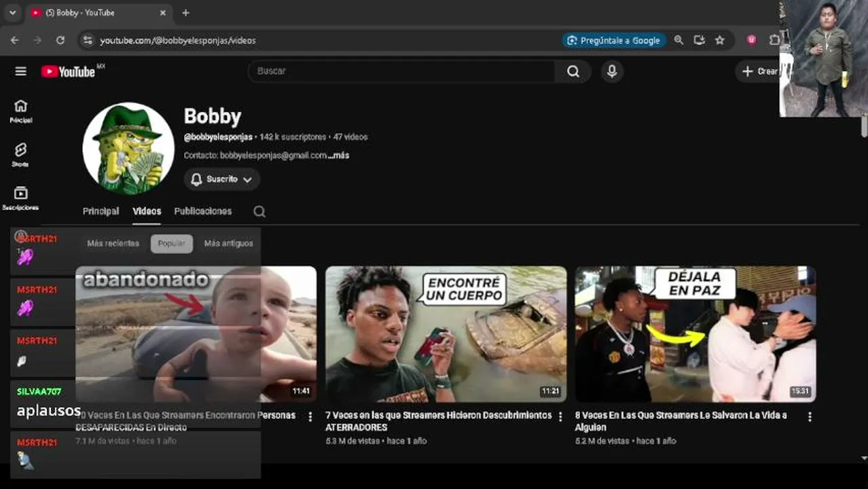Sort videos by Más recientes
Image resolution: width=868 pixels, height=489 pixels.
coord(113,243)
